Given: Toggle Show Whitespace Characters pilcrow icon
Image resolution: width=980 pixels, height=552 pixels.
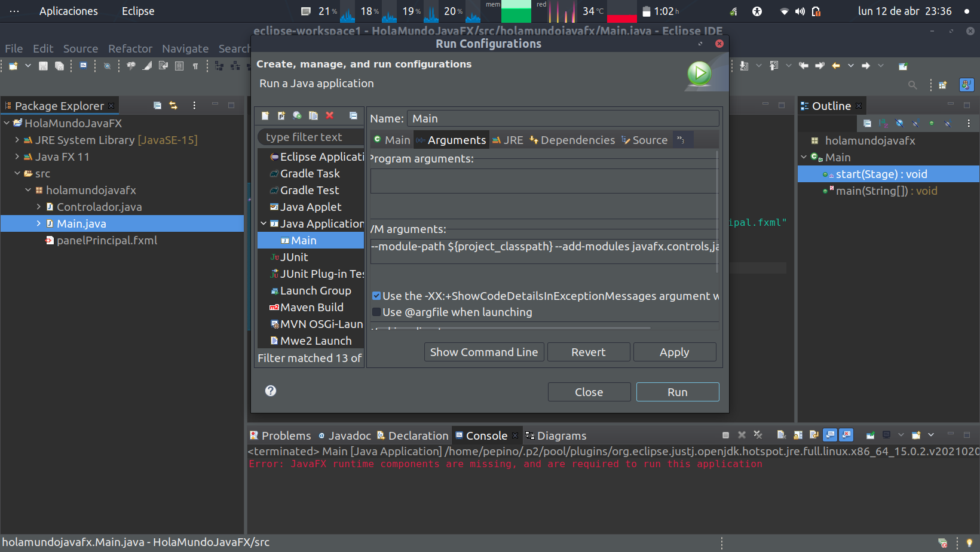Looking at the screenshot, I should [195, 66].
